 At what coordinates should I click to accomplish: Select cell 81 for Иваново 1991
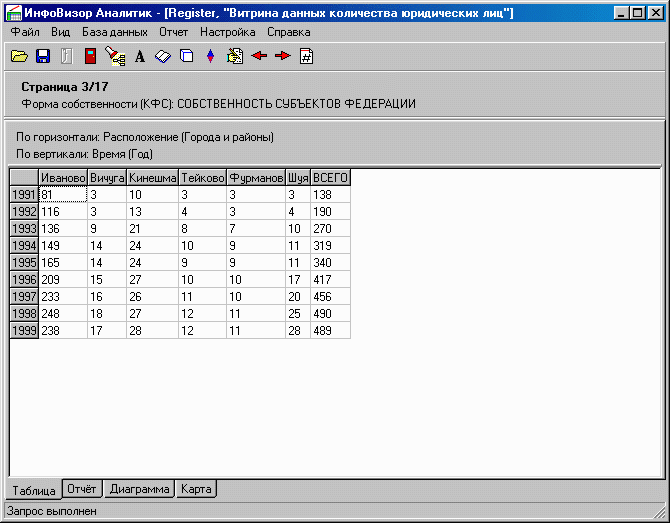[x=63, y=195]
